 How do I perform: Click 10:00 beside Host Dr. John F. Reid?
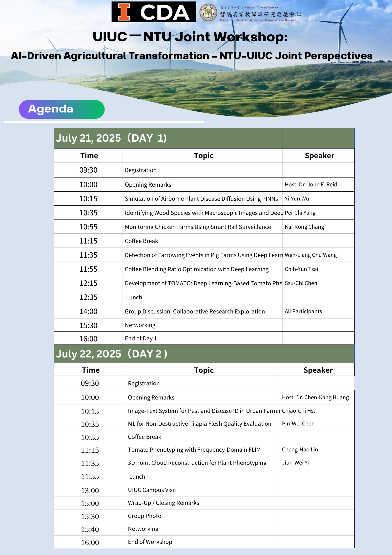tap(88, 184)
